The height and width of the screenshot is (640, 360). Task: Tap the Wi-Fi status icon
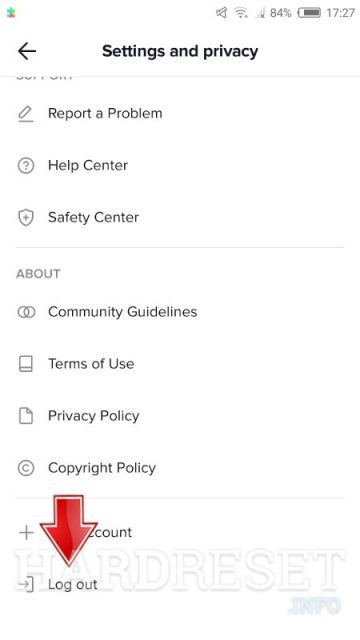[x=241, y=13]
